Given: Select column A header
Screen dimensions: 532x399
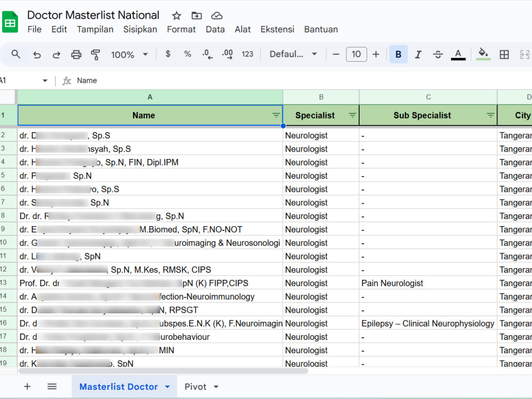Looking at the screenshot, I should click(150, 97).
